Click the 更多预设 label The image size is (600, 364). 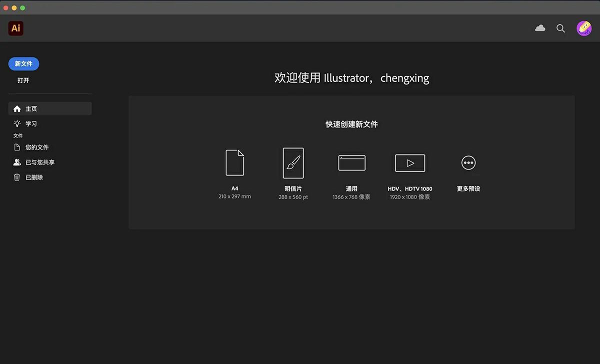(468, 189)
